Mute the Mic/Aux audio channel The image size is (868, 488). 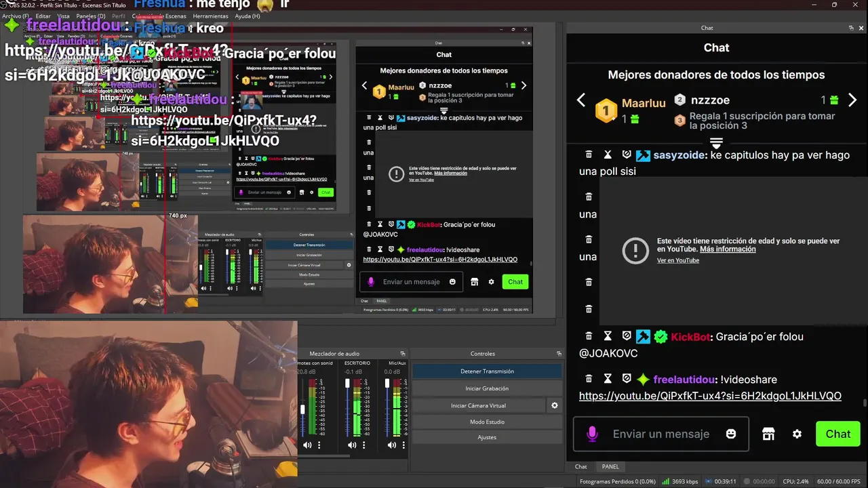(391, 445)
